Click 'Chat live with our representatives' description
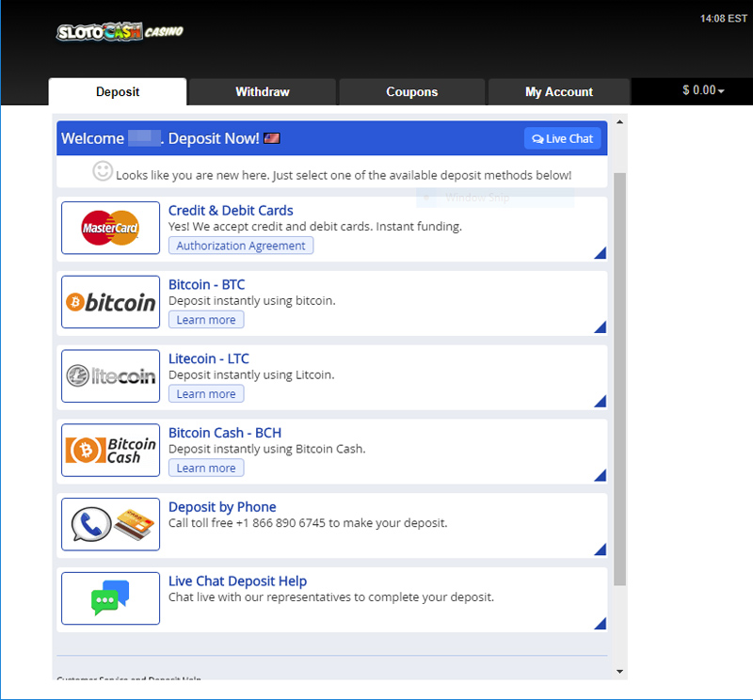The height and width of the screenshot is (700, 753). pyautogui.click(x=331, y=597)
